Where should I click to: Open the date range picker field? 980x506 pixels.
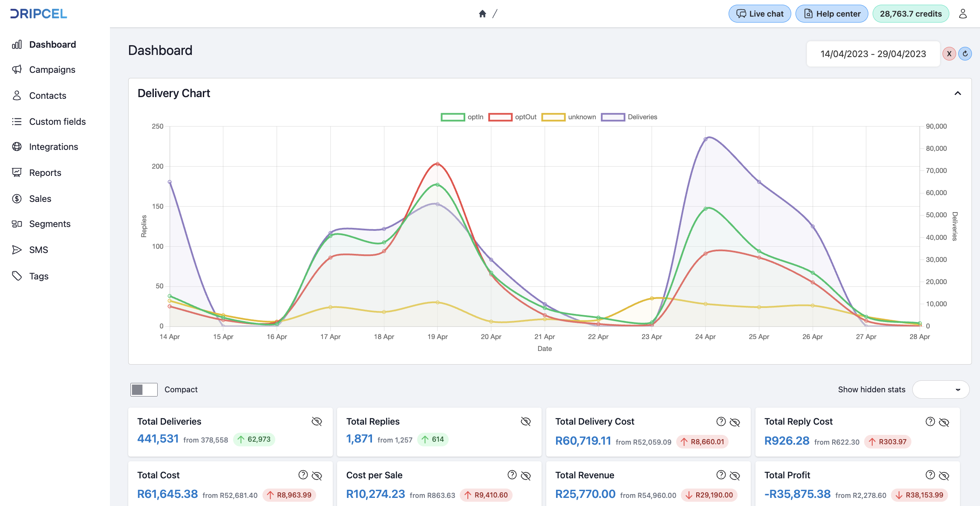(x=873, y=54)
